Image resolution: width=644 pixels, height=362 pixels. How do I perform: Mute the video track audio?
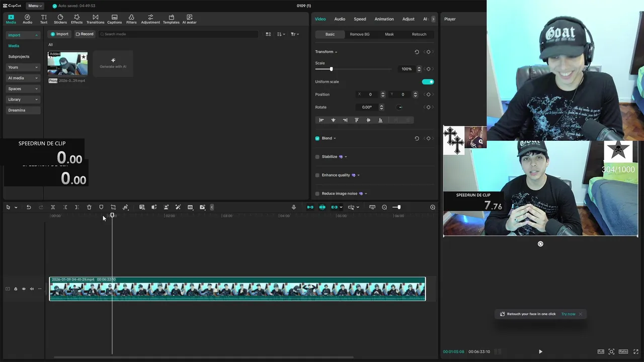(x=32, y=289)
